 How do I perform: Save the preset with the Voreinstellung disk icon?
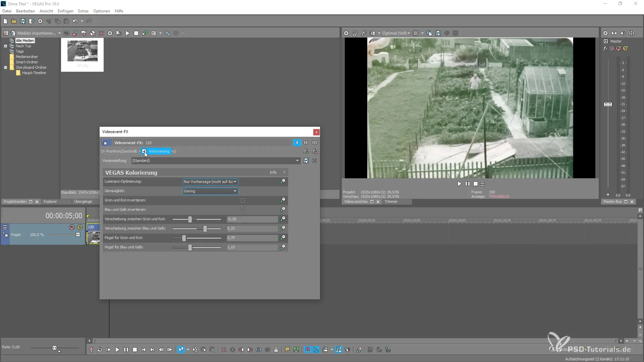click(306, 161)
